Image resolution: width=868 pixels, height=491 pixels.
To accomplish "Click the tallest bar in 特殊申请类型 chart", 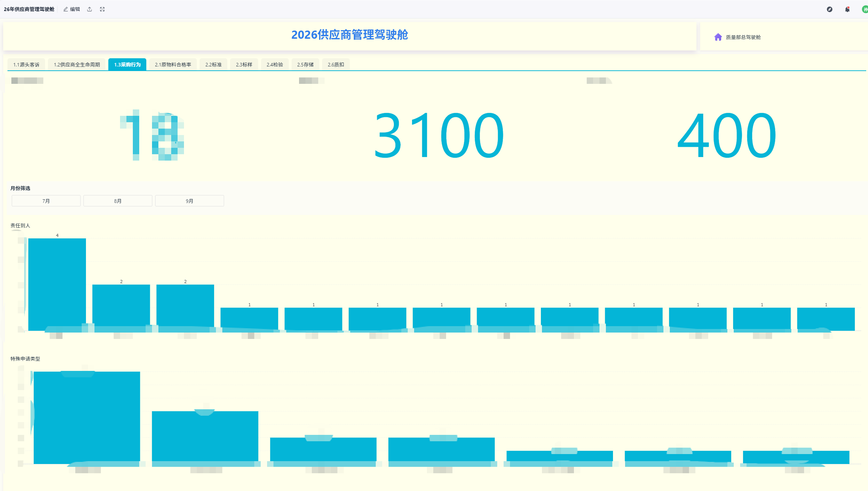I will click(87, 417).
